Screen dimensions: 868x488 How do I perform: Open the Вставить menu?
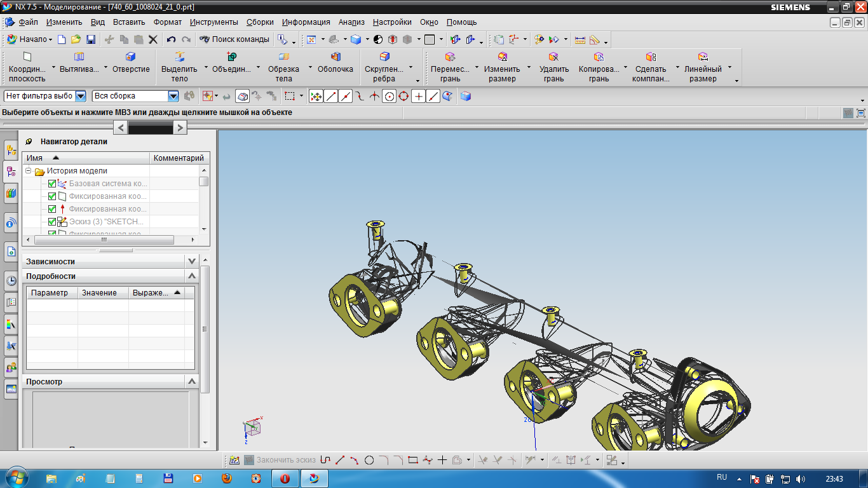129,22
